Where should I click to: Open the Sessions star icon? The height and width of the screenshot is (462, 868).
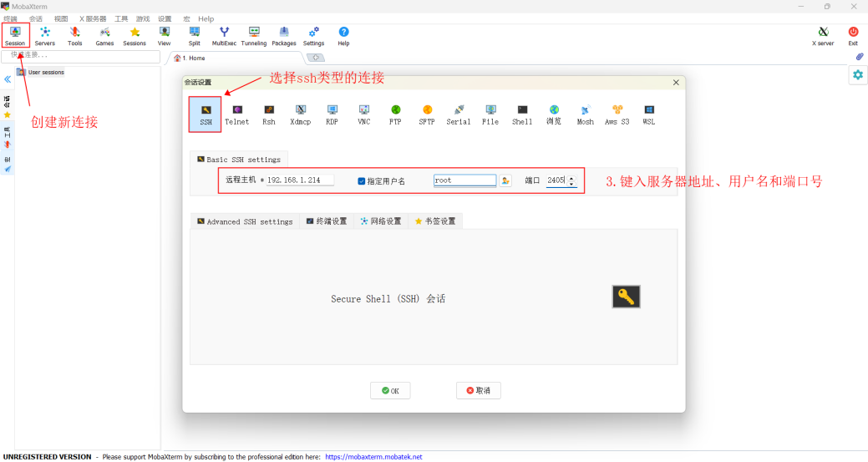(x=135, y=36)
